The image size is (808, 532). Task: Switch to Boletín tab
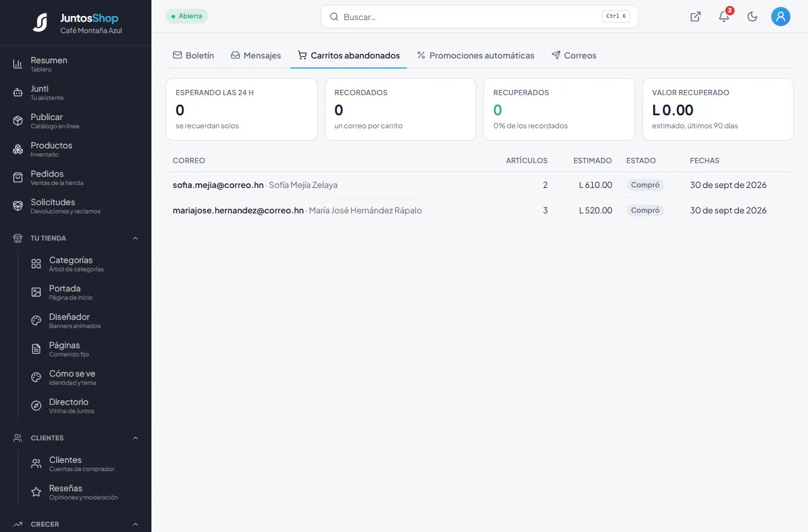193,56
